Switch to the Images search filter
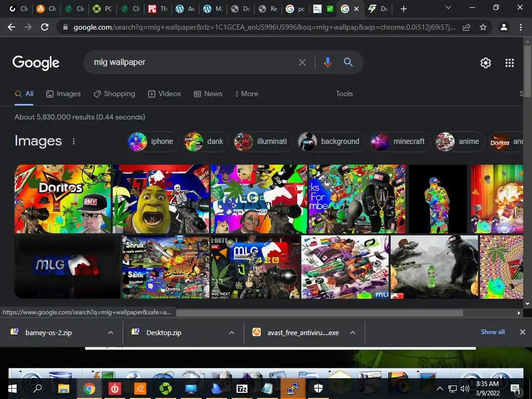The height and width of the screenshot is (399, 532). point(63,94)
